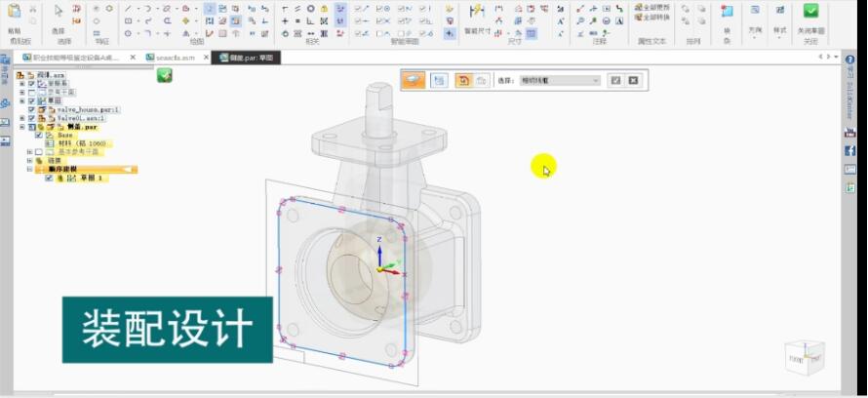Open Facebook icon on right sidebar

[849, 150]
